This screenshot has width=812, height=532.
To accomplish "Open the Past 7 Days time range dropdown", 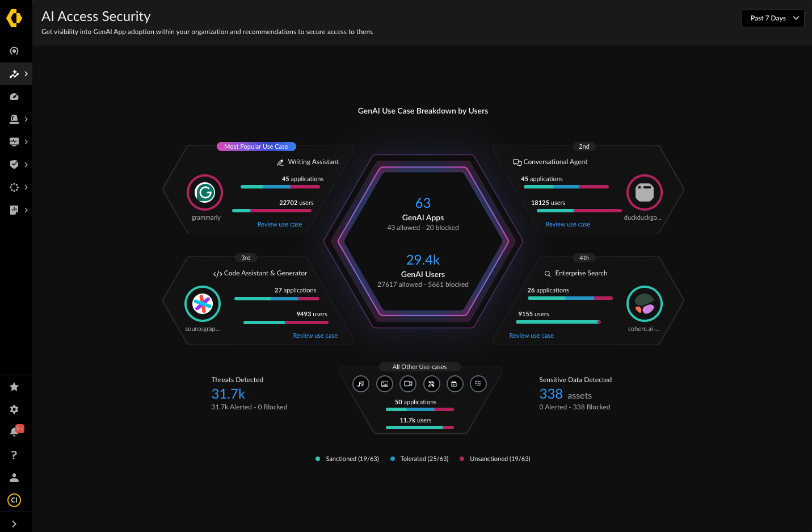I will (773, 18).
